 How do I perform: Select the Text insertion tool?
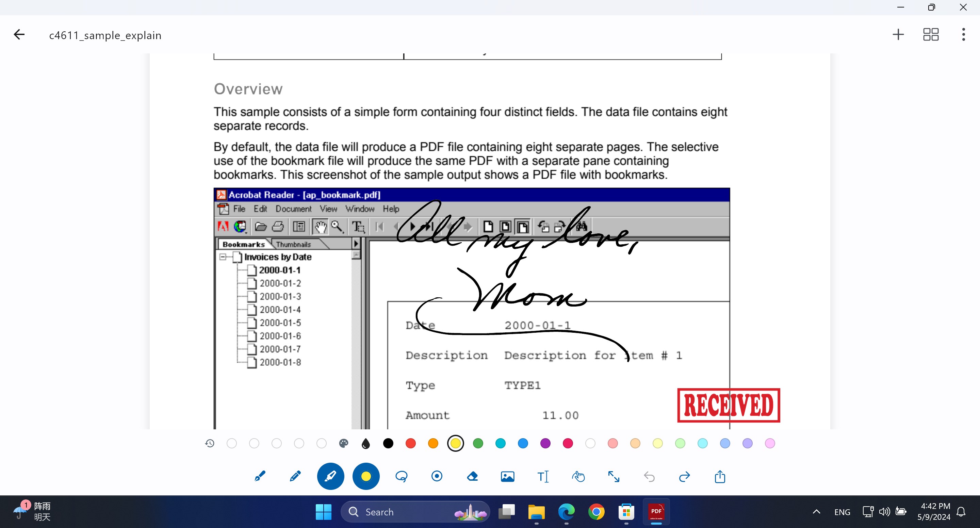[543, 476]
